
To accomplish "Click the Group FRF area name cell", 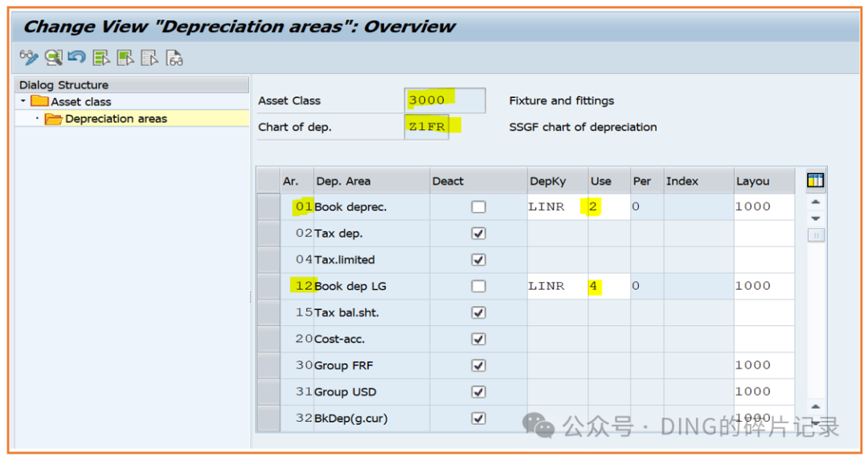I will [371, 365].
